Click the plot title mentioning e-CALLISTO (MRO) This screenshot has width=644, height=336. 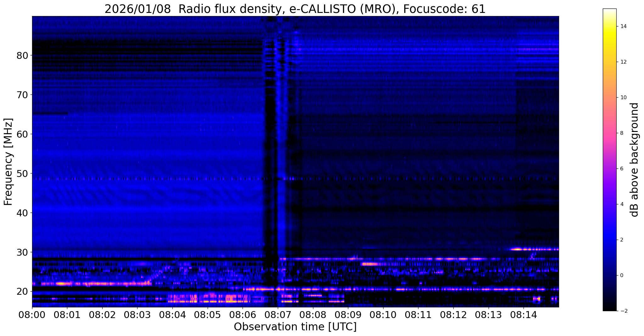point(295,9)
